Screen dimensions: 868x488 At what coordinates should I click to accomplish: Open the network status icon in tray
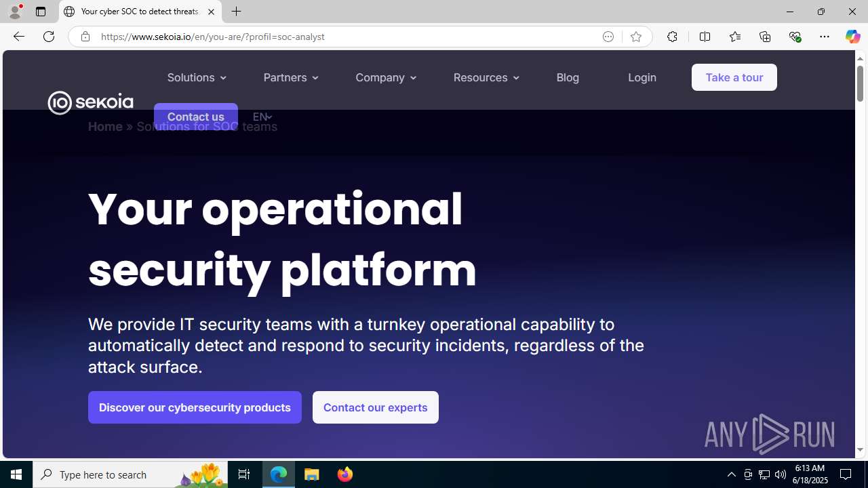click(x=764, y=474)
